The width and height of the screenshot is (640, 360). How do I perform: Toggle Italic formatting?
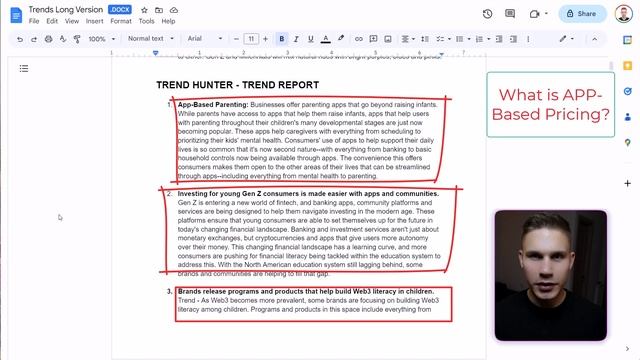(296, 39)
